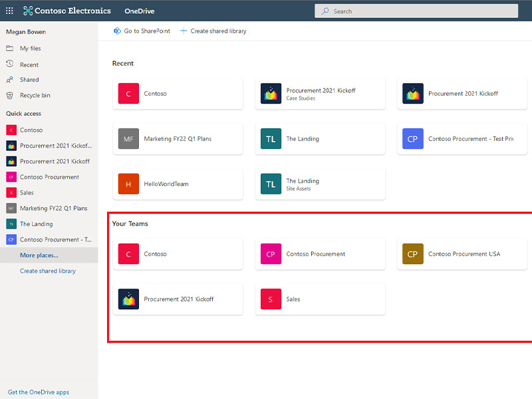Open Recent Procurement 2021 Kickoff card without subtitle
Screen dimensions: 532x399
pos(462,93)
